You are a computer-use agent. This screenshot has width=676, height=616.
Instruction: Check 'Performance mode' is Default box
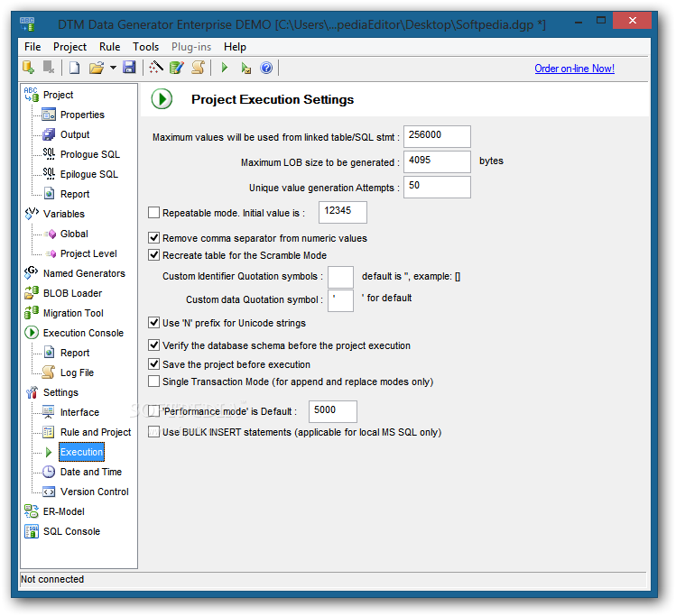(153, 411)
